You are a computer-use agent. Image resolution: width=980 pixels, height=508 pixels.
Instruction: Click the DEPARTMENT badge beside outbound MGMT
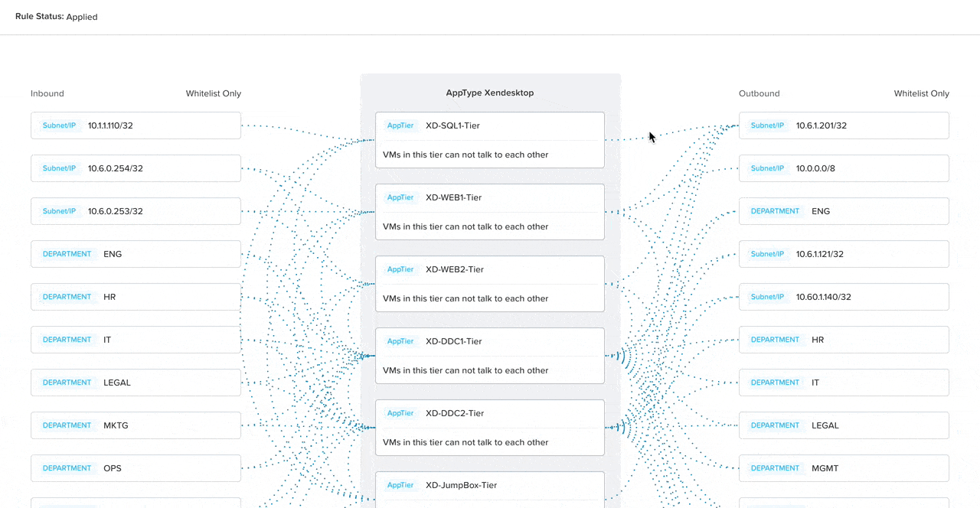pyautogui.click(x=775, y=468)
